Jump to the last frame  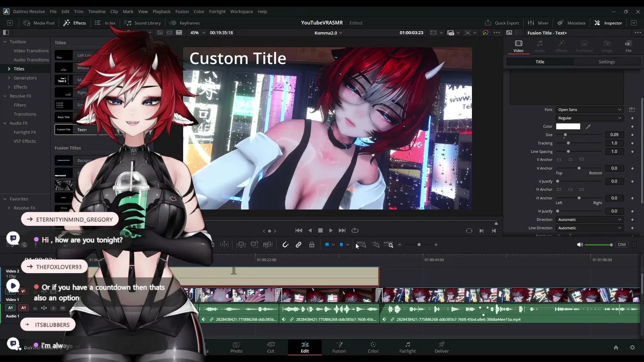(x=342, y=230)
